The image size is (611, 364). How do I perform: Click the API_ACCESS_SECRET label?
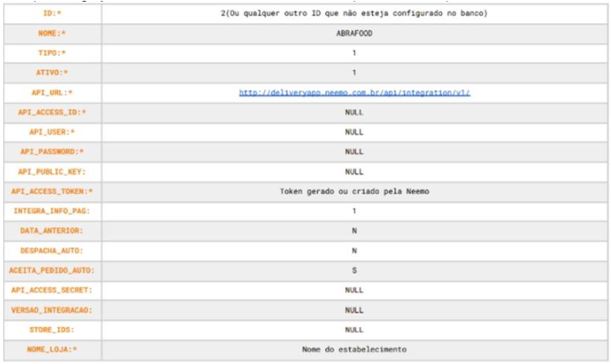tap(52, 290)
